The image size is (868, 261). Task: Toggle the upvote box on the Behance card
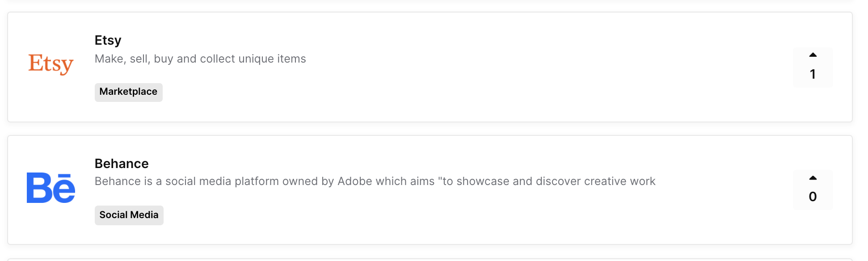(813, 190)
